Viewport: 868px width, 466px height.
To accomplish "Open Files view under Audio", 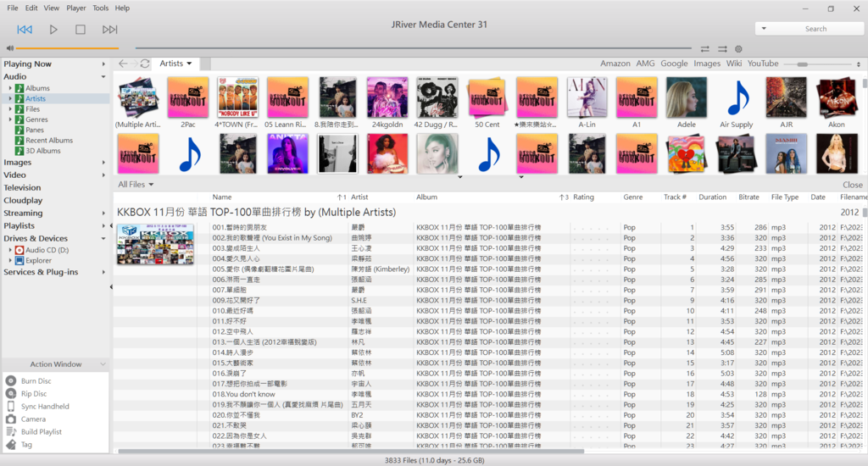I will pos(33,109).
